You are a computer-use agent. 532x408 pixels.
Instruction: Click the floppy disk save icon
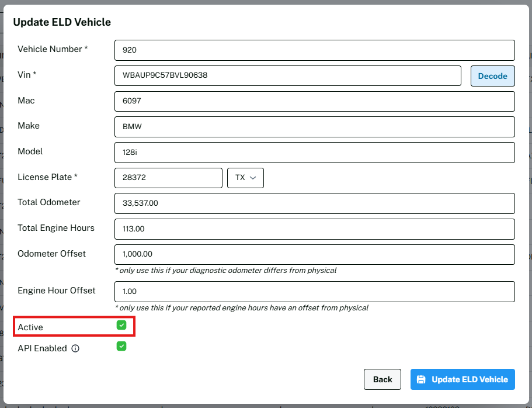pos(422,379)
